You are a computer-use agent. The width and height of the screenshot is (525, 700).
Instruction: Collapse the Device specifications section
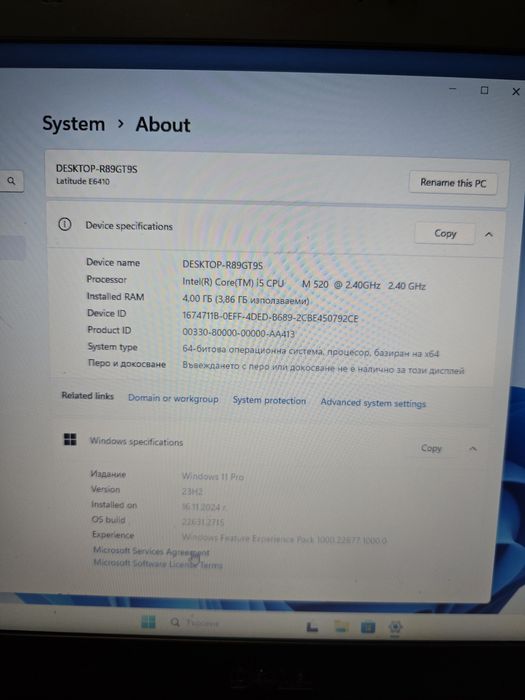pos(489,234)
